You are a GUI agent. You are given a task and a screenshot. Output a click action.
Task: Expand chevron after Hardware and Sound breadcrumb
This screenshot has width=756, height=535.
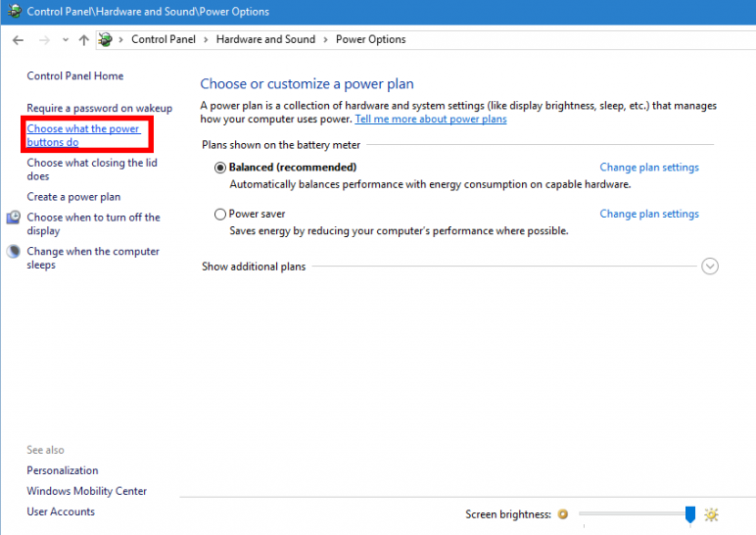click(x=325, y=39)
